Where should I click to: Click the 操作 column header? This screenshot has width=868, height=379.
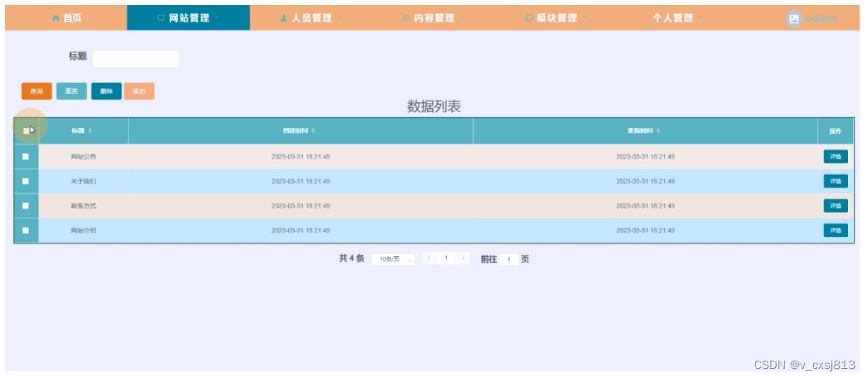pyautogui.click(x=836, y=131)
